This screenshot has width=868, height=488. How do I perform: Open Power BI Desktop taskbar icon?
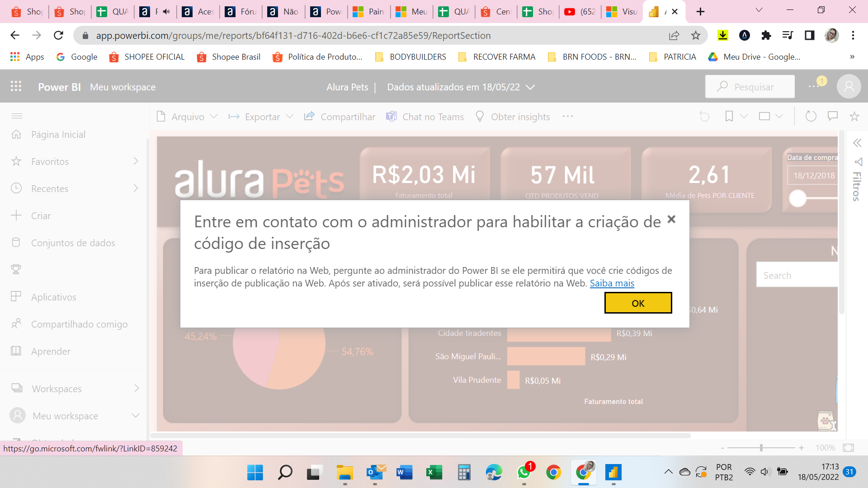613,473
